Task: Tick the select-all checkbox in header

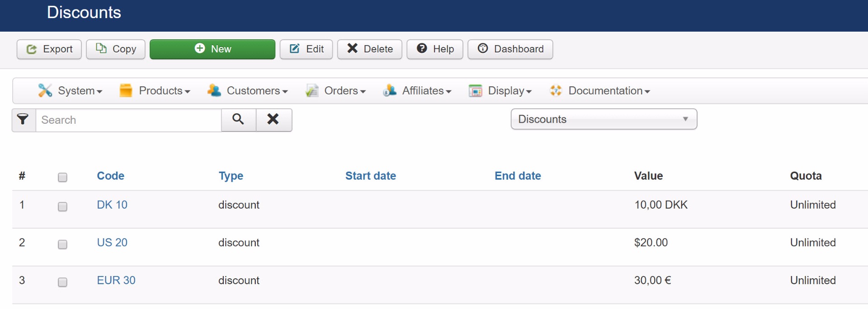Action: [62, 178]
